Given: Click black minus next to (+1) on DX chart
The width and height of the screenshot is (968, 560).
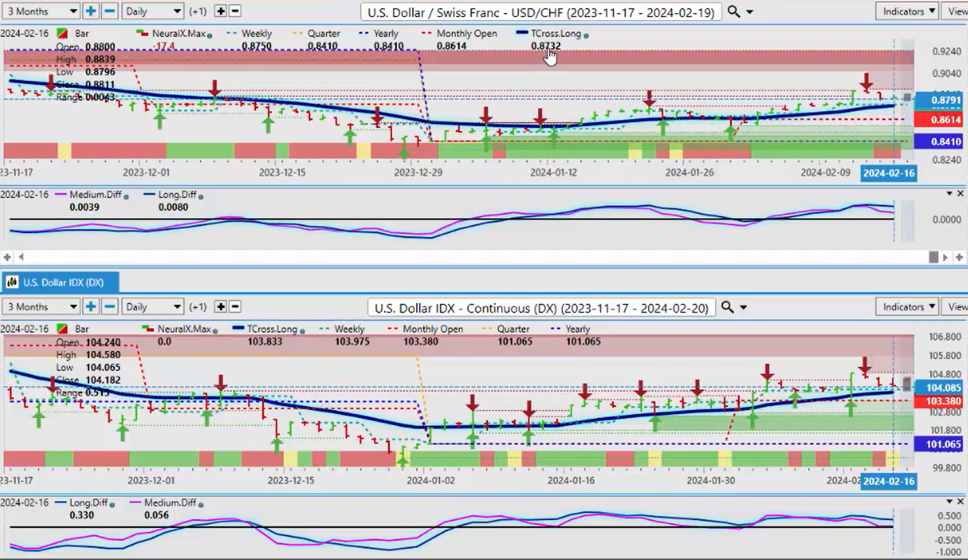Looking at the screenshot, I should [x=234, y=306].
